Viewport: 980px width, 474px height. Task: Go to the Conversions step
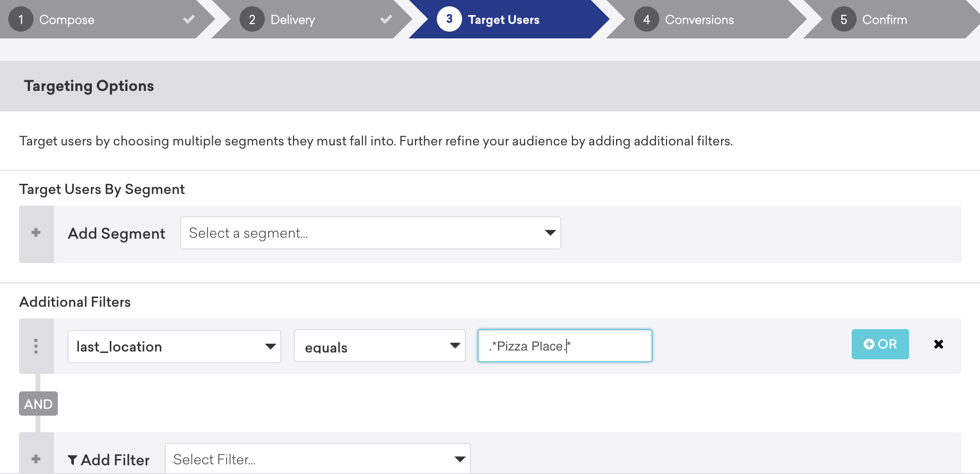coord(699,19)
